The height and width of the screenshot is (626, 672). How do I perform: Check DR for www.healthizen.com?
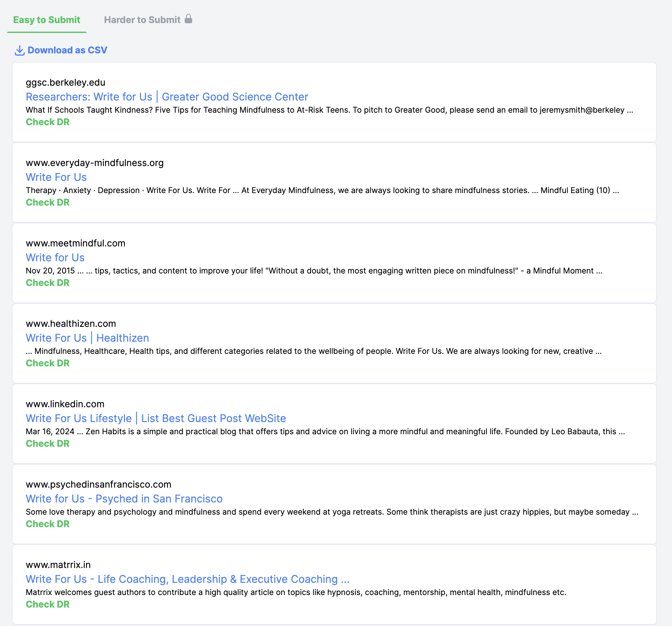[48, 363]
